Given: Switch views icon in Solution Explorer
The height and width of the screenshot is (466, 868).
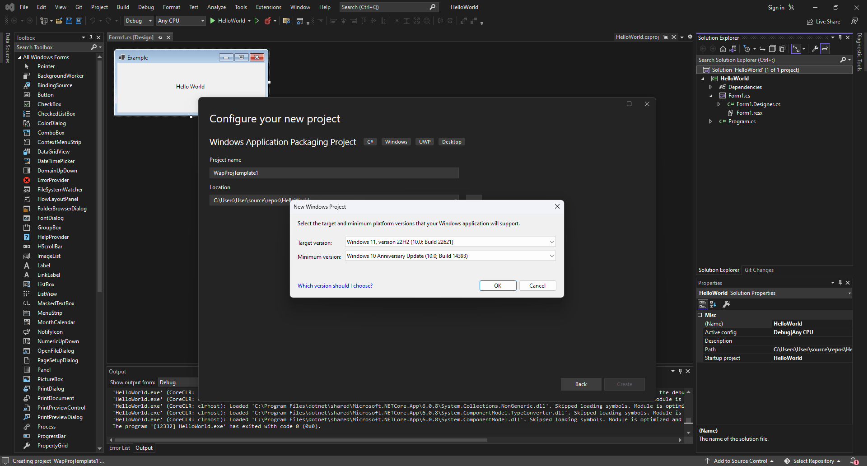Looking at the screenshot, I should pyautogui.click(x=733, y=49).
